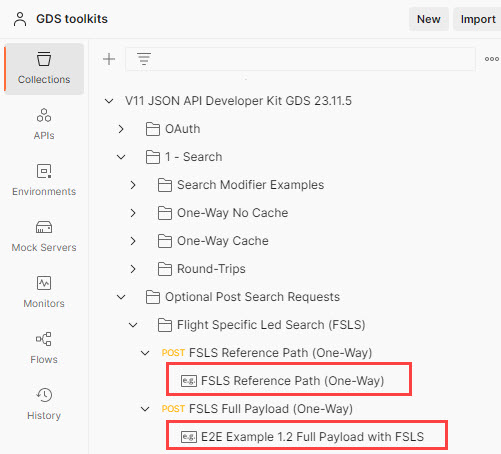Click the Import button
The image size is (501, 454).
coord(477,19)
